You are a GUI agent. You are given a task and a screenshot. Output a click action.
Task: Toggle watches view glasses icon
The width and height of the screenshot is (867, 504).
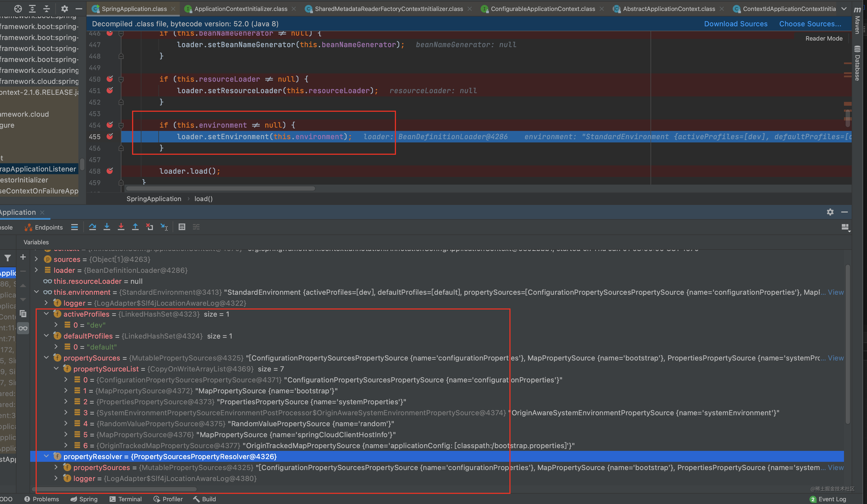point(23,328)
